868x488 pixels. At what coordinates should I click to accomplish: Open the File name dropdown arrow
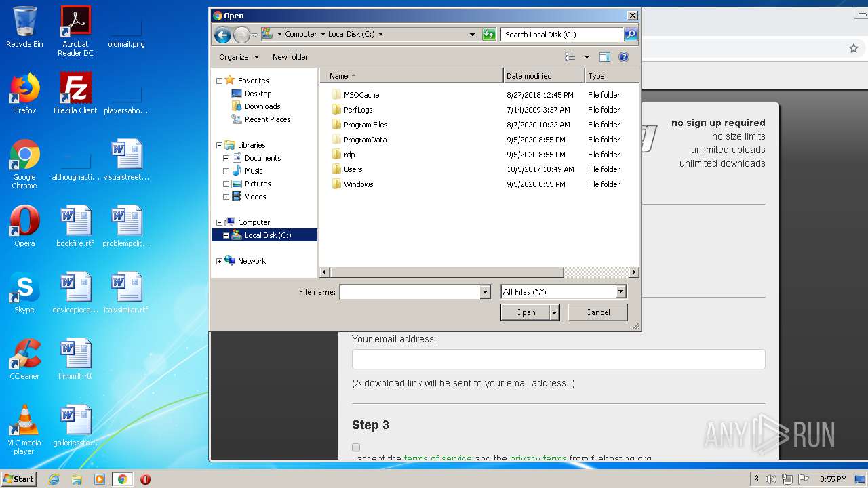pyautogui.click(x=485, y=292)
